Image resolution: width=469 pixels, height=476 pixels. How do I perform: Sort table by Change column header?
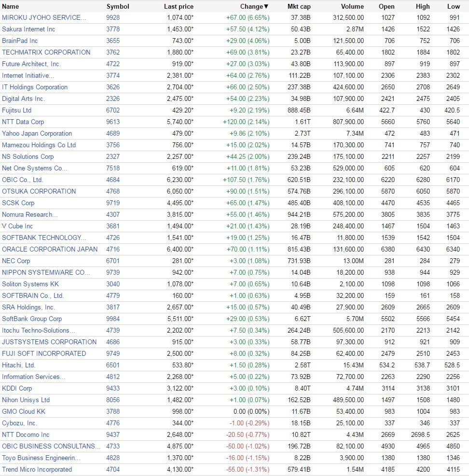[254, 6]
